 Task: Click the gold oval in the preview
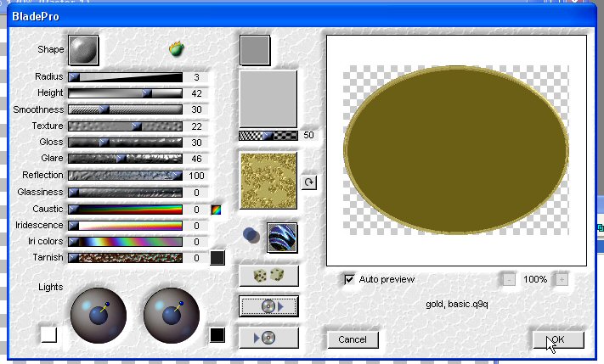tap(456, 149)
